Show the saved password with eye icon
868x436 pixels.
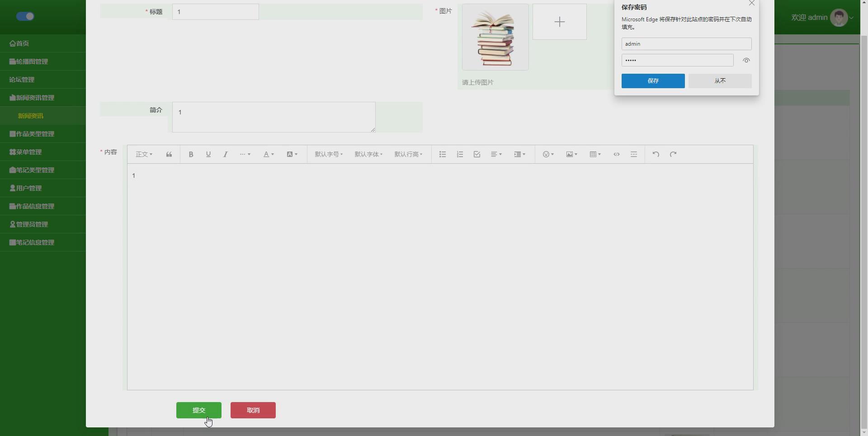[x=746, y=60]
